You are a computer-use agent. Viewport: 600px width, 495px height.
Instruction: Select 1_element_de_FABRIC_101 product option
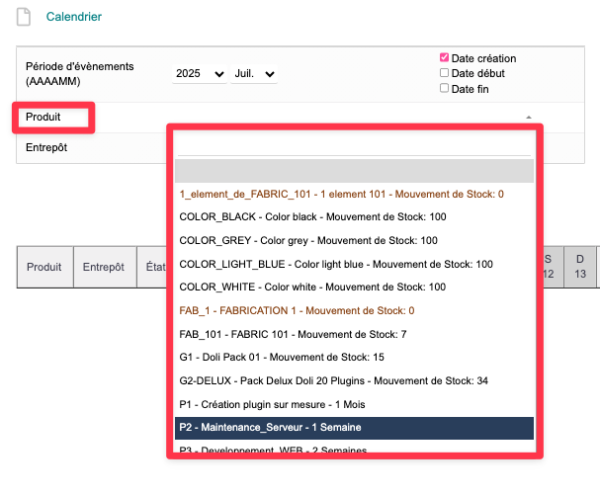click(x=341, y=194)
